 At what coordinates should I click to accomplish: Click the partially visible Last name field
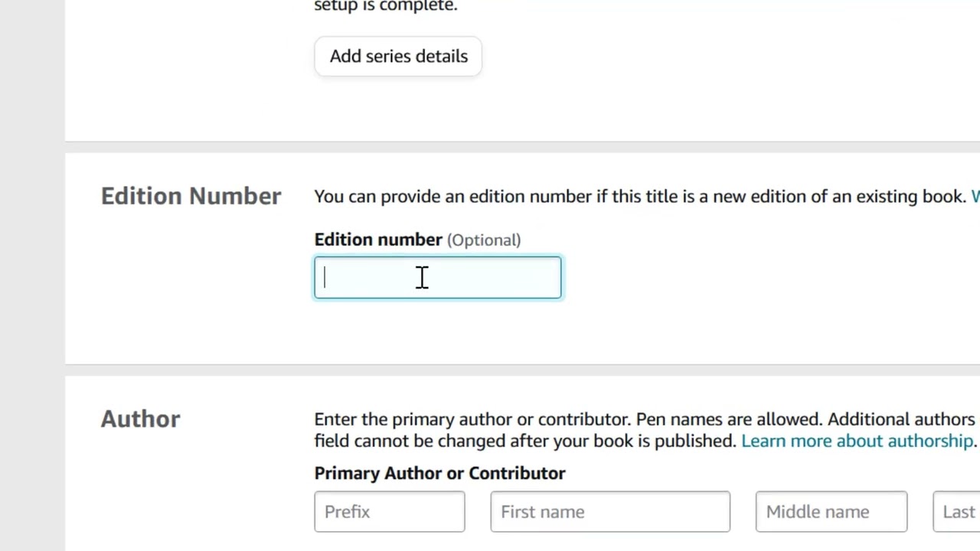point(957,512)
